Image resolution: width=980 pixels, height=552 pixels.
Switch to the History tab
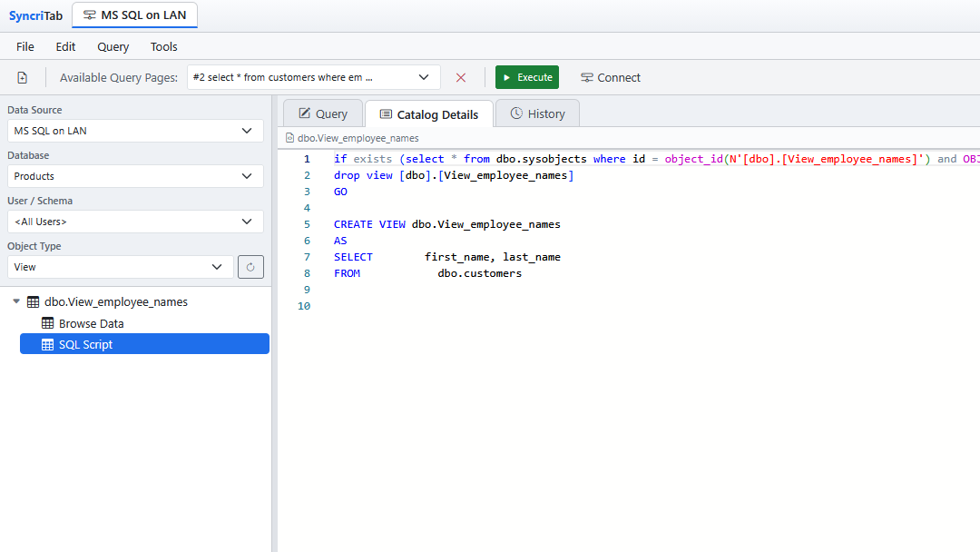537,113
